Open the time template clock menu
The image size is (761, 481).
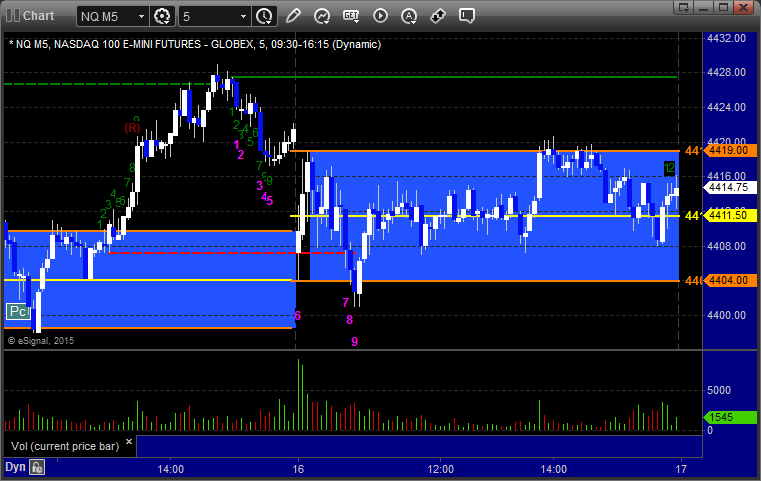(265, 17)
